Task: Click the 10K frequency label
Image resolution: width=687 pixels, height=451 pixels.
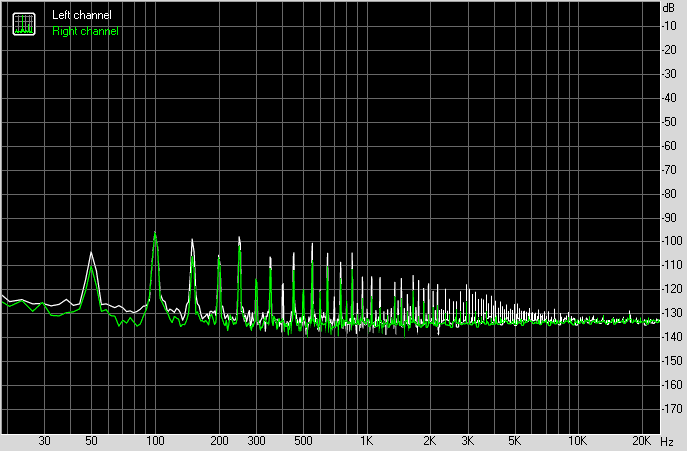Action: tap(577, 441)
